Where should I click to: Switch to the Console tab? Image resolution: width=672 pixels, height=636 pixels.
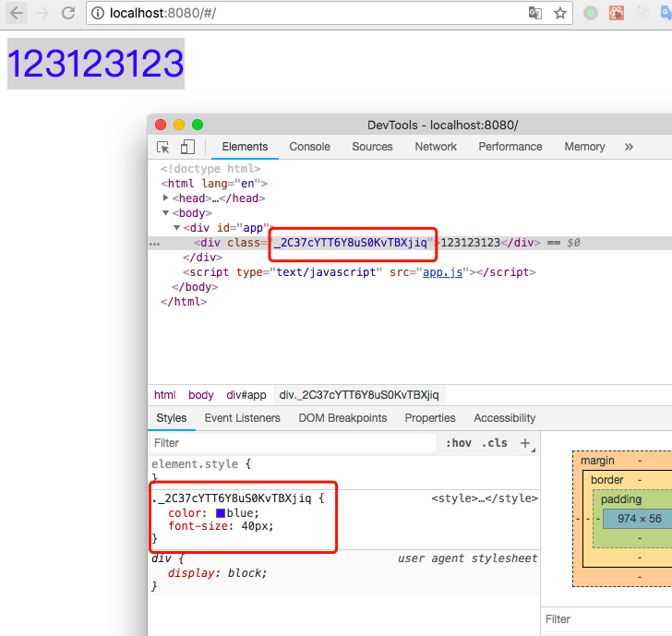[x=309, y=147]
